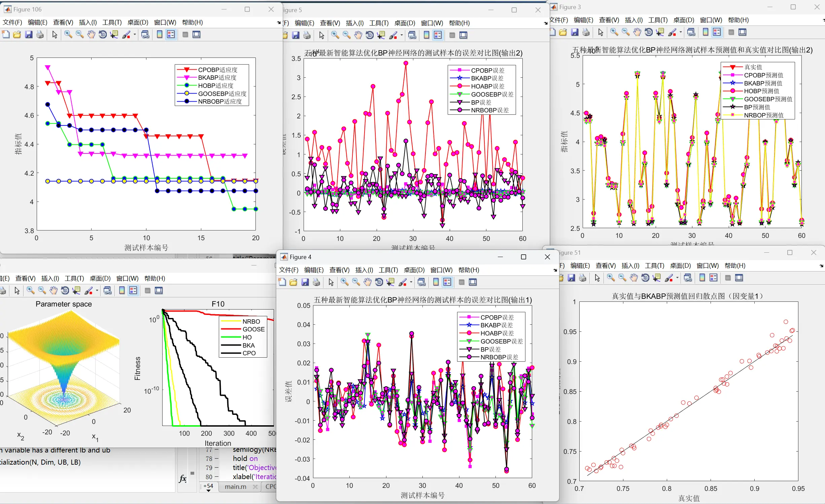The image size is (825, 504).
Task: Select Data Cursor tool in Figure 5
Action: [x=381, y=35]
